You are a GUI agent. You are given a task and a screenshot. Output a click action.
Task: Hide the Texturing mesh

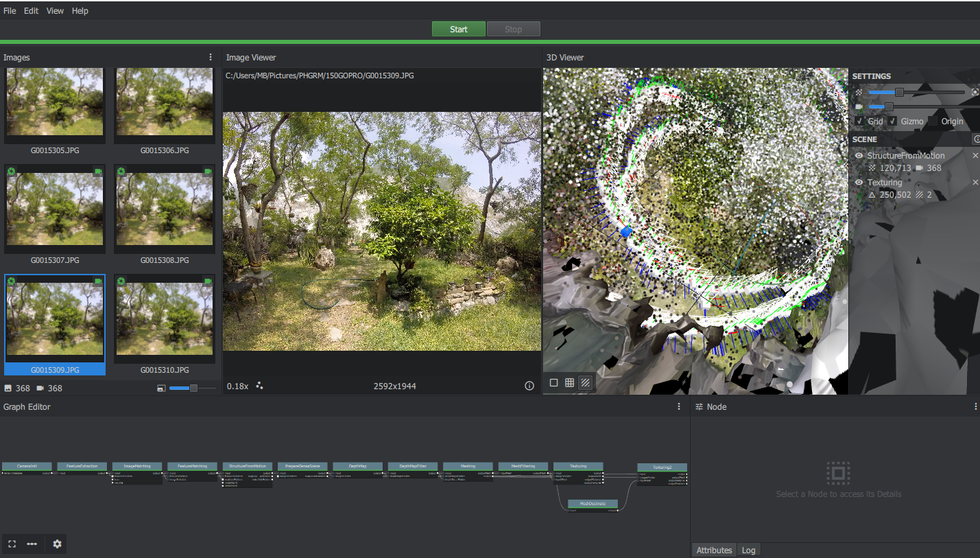tap(859, 183)
